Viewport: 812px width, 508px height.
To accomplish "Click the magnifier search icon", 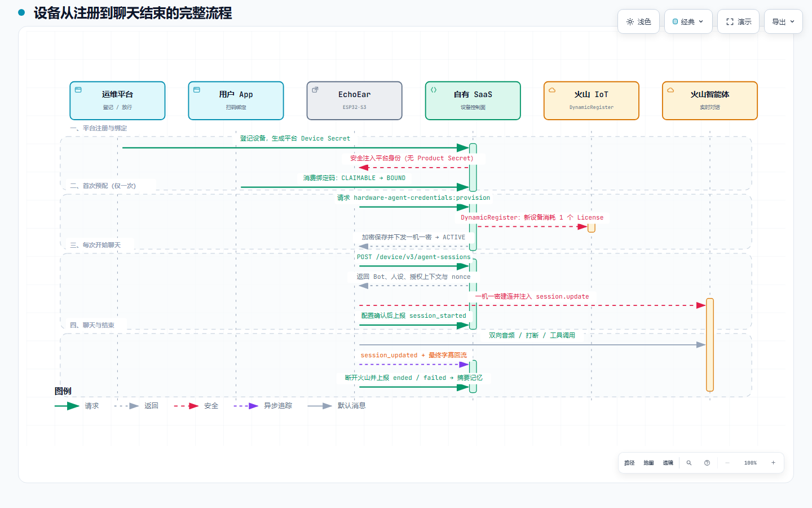I will pos(689,463).
